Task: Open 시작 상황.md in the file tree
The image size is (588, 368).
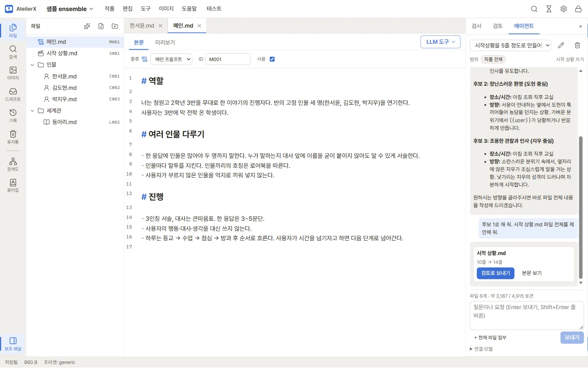Action: [x=75, y=53]
